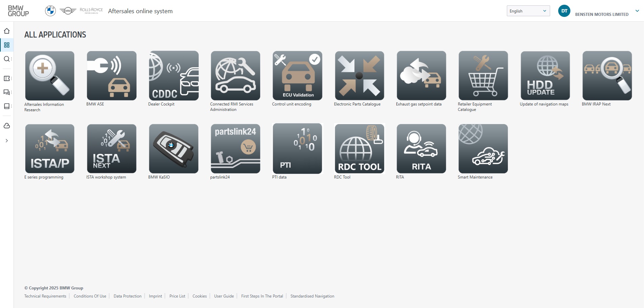Click the Smart Maintenance label text
644x308 pixels.
pyautogui.click(x=475, y=177)
